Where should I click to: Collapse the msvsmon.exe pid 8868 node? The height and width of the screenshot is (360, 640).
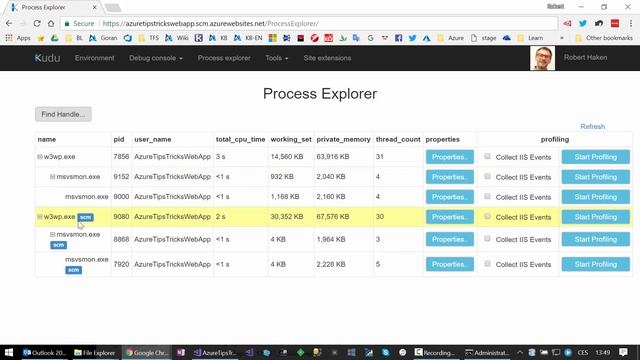coord(53,235)
